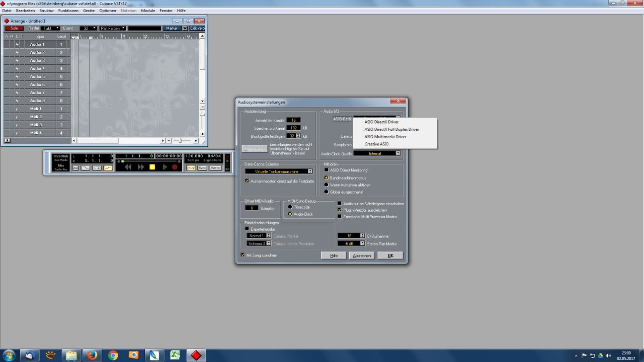Viewport: 644px width, 362px height.
Task: Start playback with the green play button
Action: (x=165, y=167)
